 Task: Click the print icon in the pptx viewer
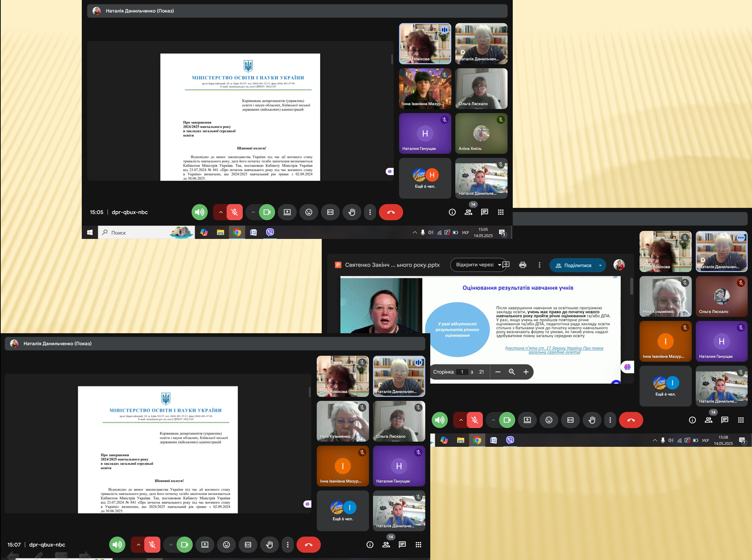point(522,265)
